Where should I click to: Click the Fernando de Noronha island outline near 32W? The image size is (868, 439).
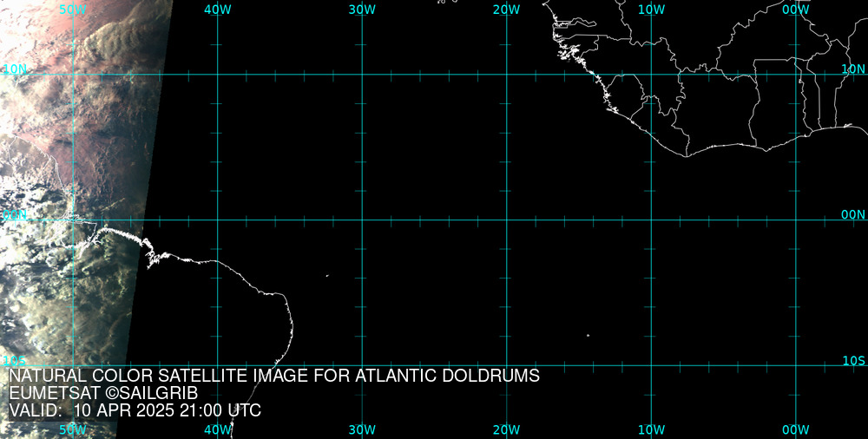[x=327, y=275]
